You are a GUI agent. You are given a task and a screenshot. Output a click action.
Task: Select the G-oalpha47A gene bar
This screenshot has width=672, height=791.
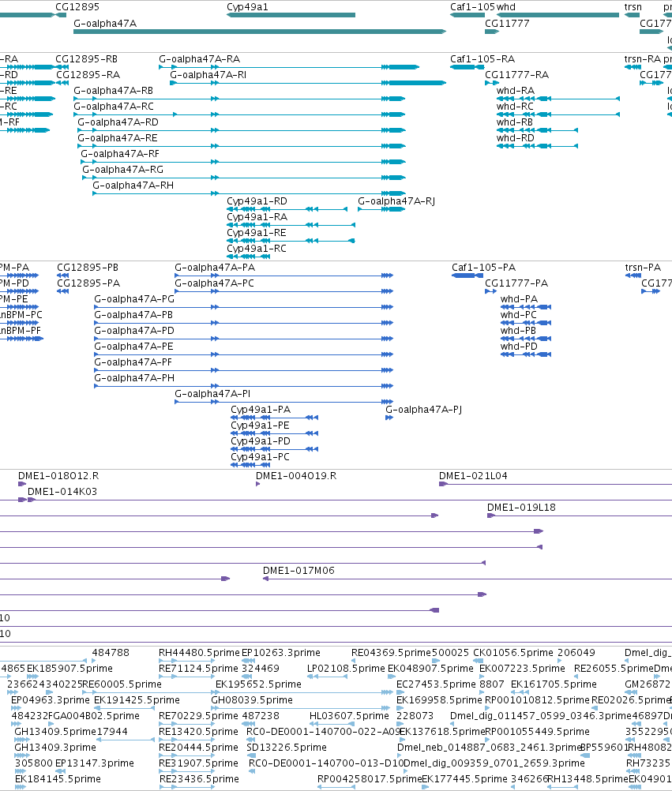tap(260, 32)
